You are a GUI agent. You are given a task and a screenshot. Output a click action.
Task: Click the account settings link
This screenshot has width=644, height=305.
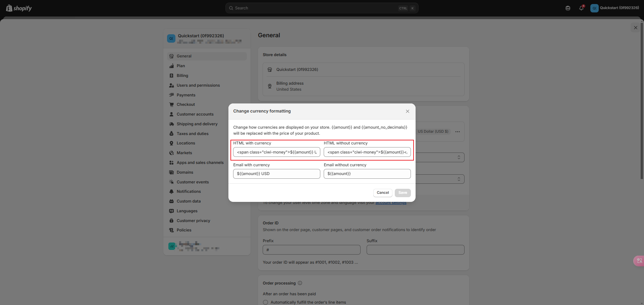click(x=391, y=203)
